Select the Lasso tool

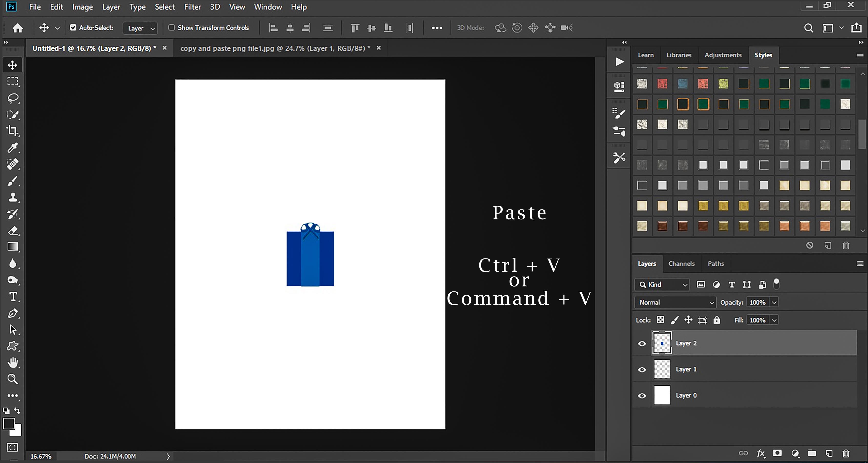[13, 98]
